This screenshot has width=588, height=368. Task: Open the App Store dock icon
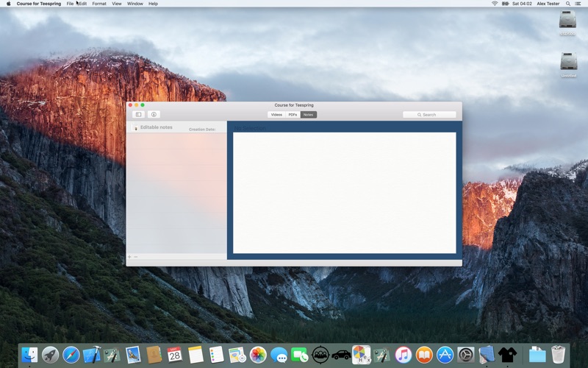(x=445, y=355)
